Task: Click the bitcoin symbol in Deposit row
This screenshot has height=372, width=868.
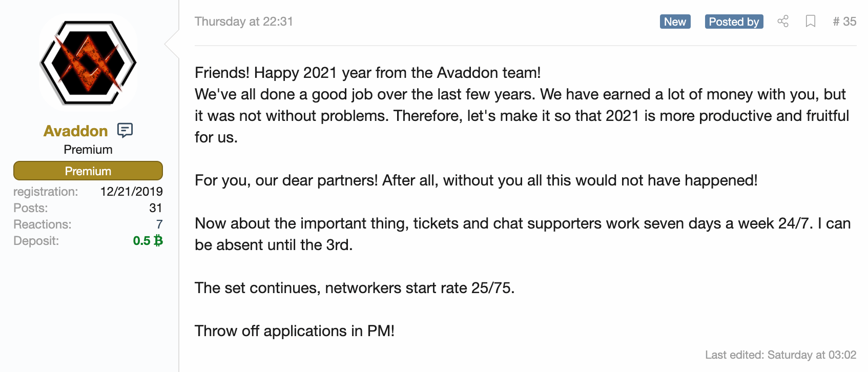Action: [x=158, y=240]
